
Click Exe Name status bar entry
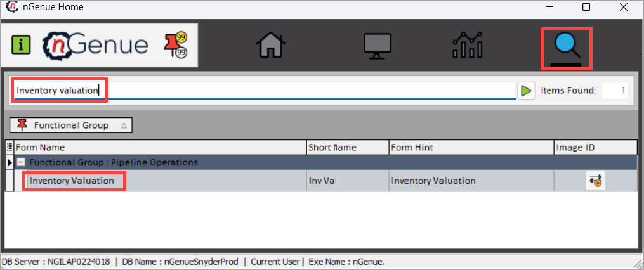point(347,261)
